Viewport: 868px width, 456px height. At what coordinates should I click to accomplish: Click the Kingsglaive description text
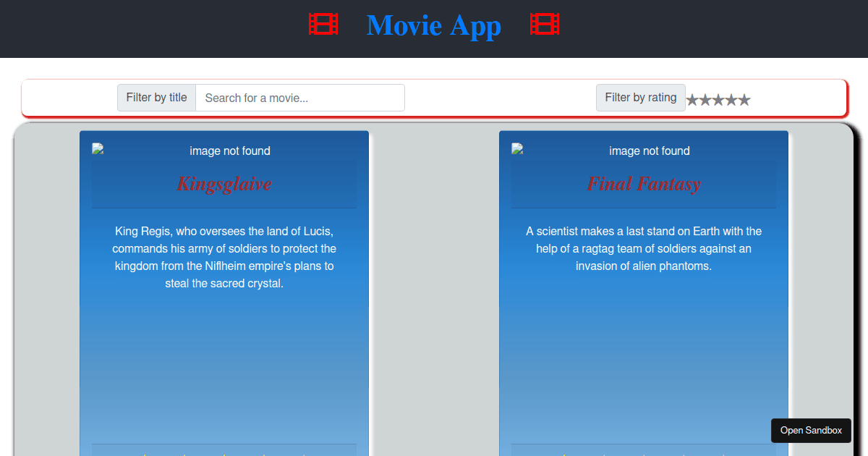click(224, 257)
